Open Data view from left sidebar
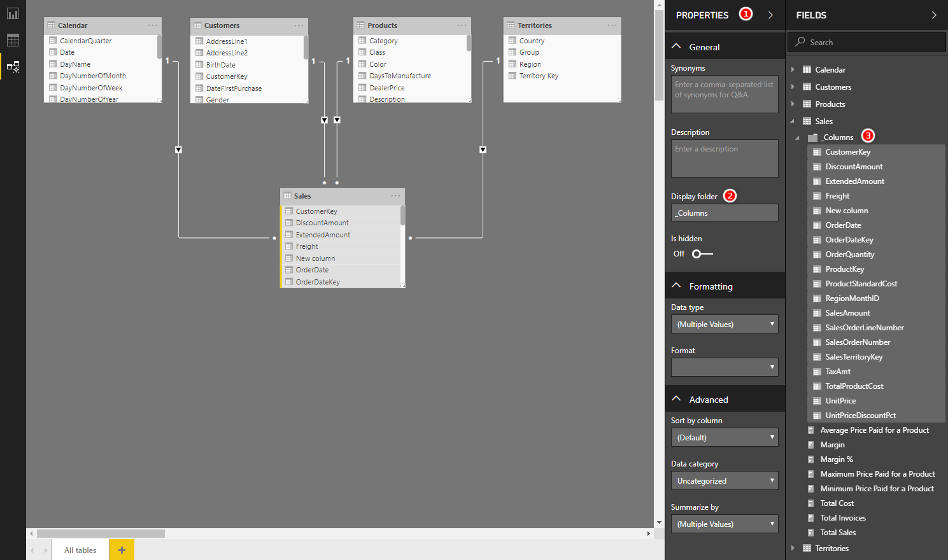 (x=13, y=40)
